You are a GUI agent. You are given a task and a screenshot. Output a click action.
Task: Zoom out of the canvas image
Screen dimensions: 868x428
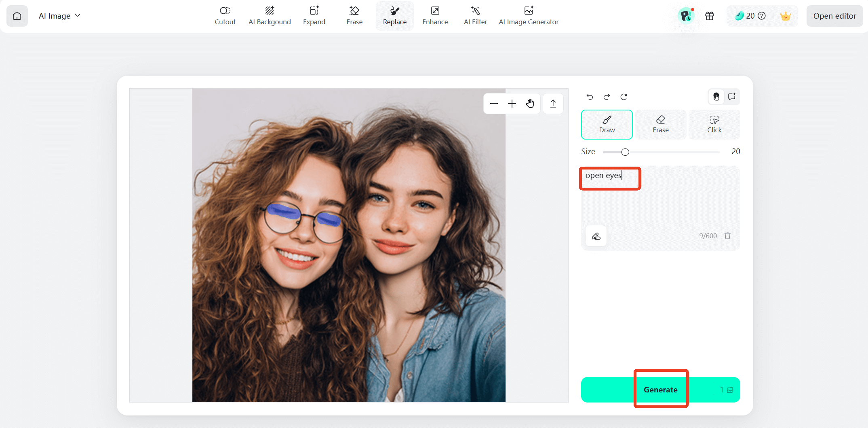[x=494, y=104]
